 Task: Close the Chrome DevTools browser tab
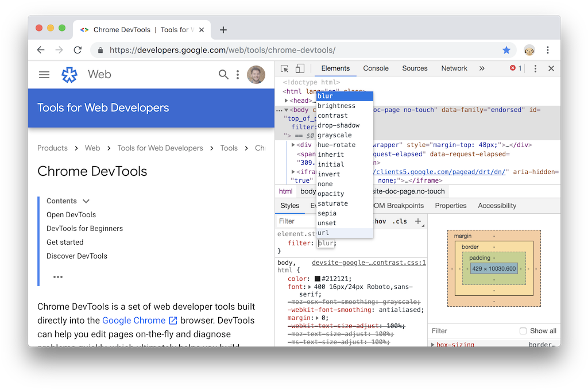pyautogui.click(x=202, y=30)
